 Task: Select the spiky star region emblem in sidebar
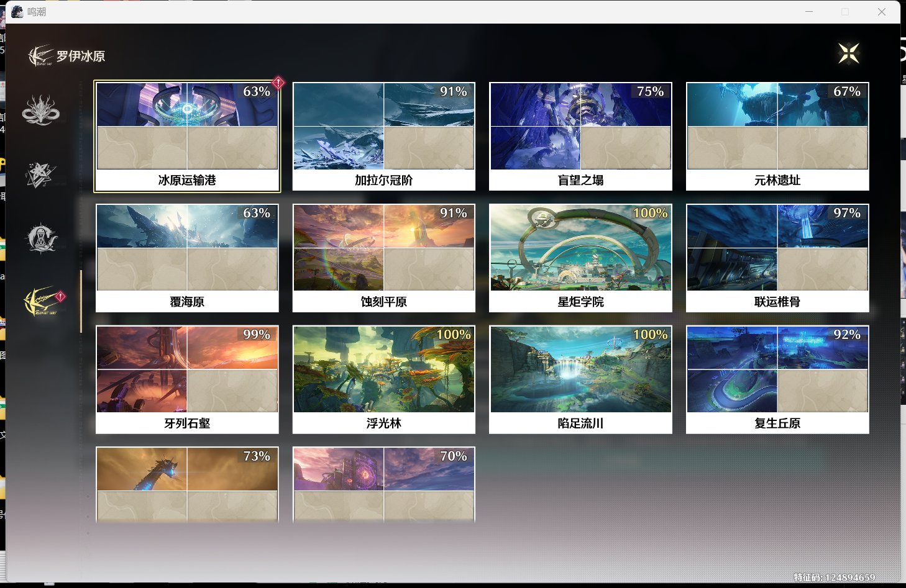40,174
